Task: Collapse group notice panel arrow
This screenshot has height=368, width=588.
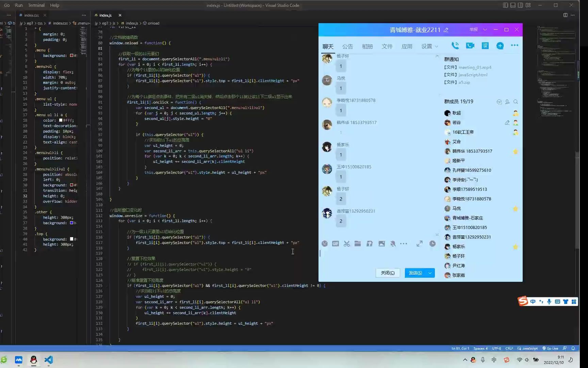Action: [x=437, y=56]
